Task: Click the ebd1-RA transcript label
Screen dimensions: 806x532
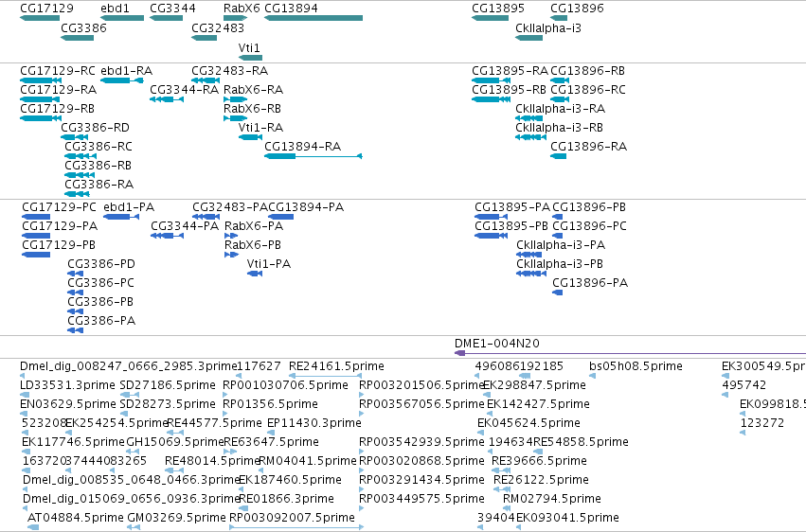Action: coord(127,70)
